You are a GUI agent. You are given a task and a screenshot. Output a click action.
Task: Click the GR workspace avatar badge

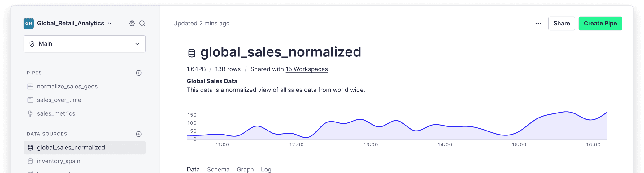28,24
